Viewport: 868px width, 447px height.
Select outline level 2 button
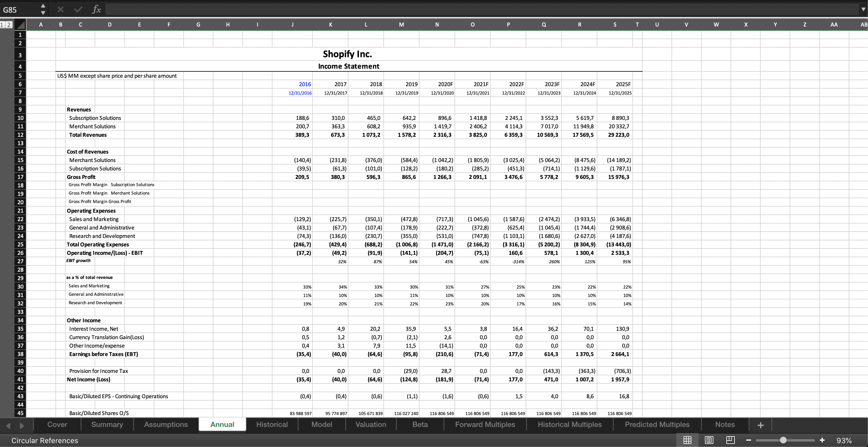(x=8, y=25)
